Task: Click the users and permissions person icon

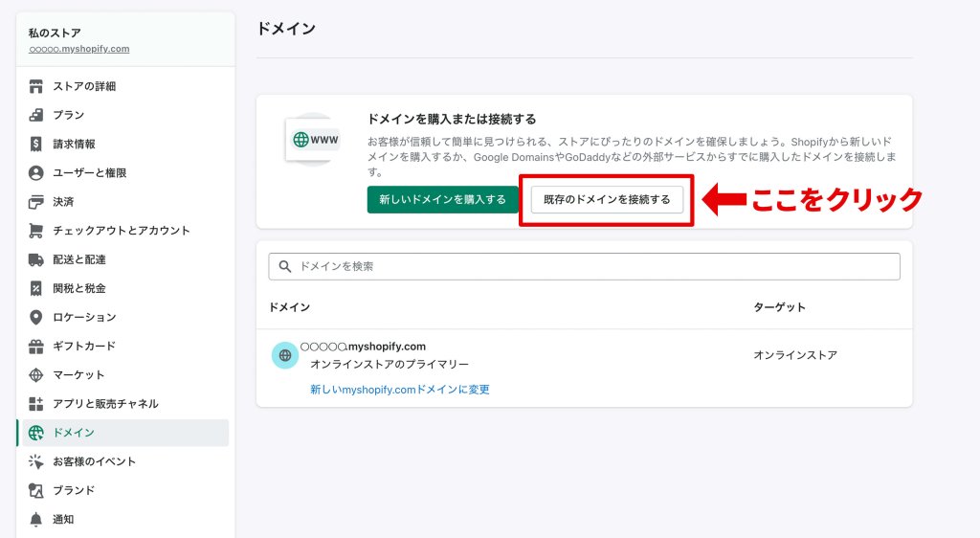Action: click(x=36, y=173)
